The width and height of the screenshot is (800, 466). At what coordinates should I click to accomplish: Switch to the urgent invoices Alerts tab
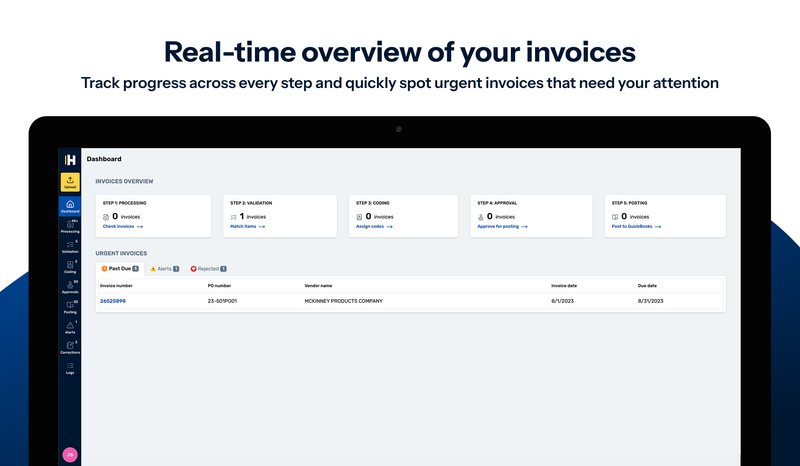tap(164, 268)
